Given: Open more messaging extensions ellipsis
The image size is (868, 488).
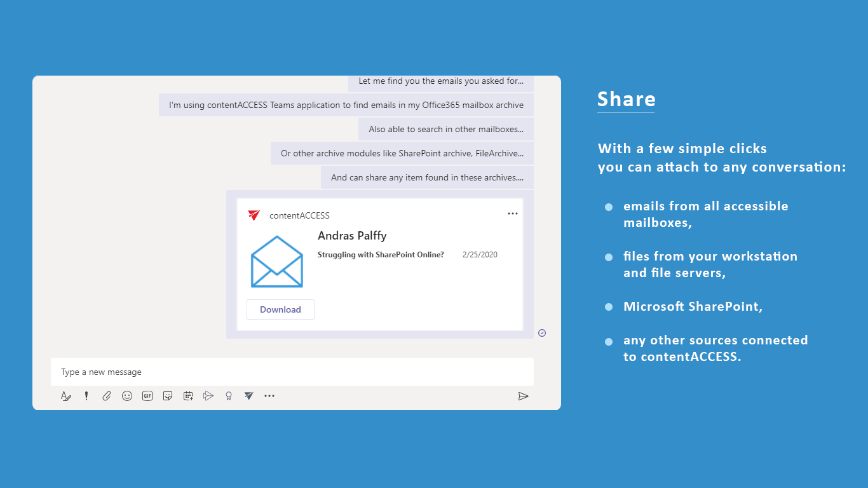Looking at the screenshot, I should coord(269,396).
